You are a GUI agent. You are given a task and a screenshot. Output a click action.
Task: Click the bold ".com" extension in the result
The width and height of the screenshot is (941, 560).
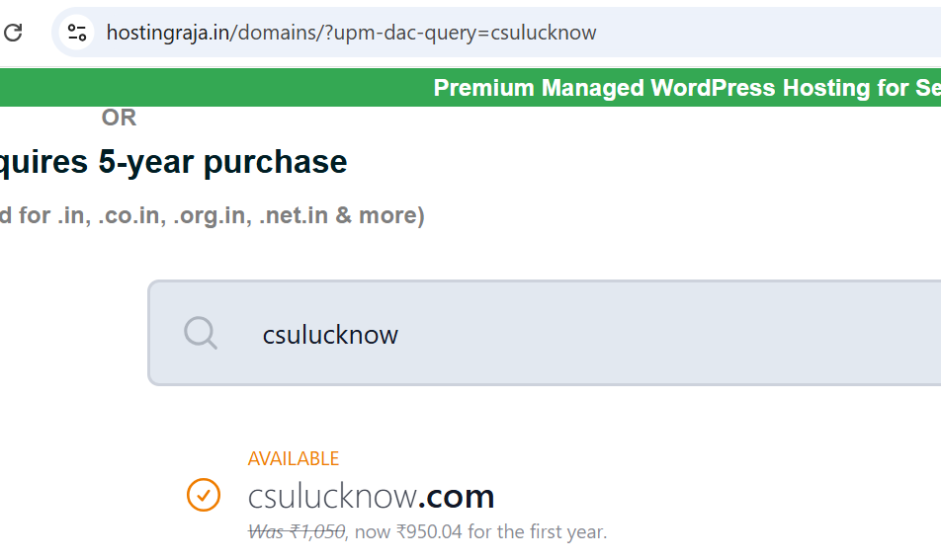456,496
